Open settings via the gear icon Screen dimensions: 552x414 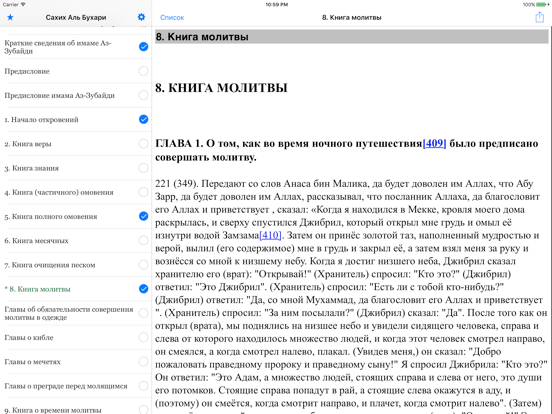pos(141,17)
